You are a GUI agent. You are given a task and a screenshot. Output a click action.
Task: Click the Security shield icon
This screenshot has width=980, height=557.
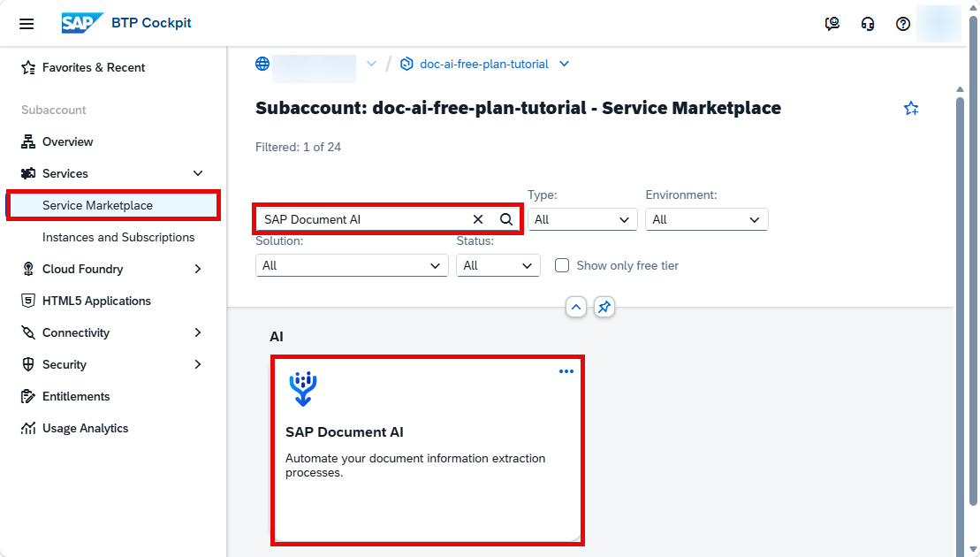coord(28,364)
